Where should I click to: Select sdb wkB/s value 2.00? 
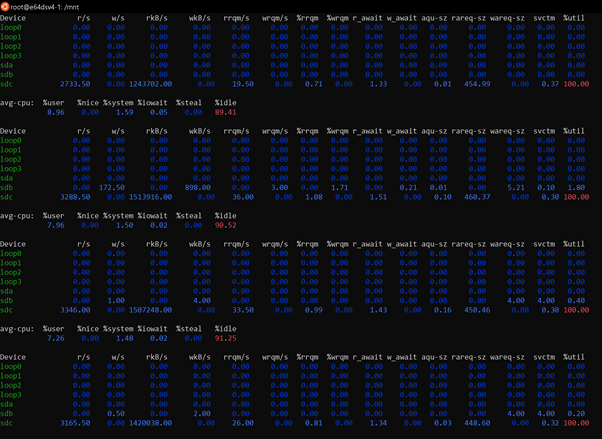(x=202, y=414)
